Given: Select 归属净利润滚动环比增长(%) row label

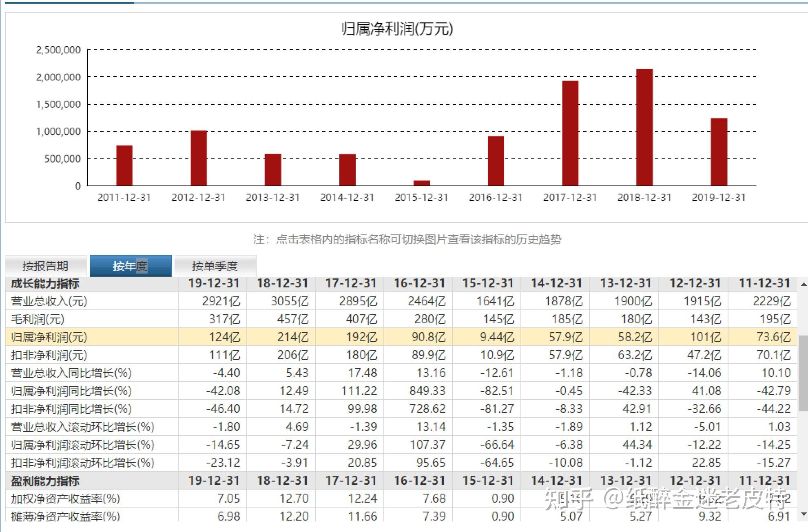Looking at the screenshot, I should 82,445.
